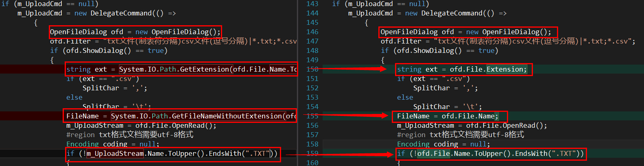Image resolution: width=644 pixels, height=166 pixels.
Task: Click the ofd.Filter assignment on line 147
Action: [508, 41]
